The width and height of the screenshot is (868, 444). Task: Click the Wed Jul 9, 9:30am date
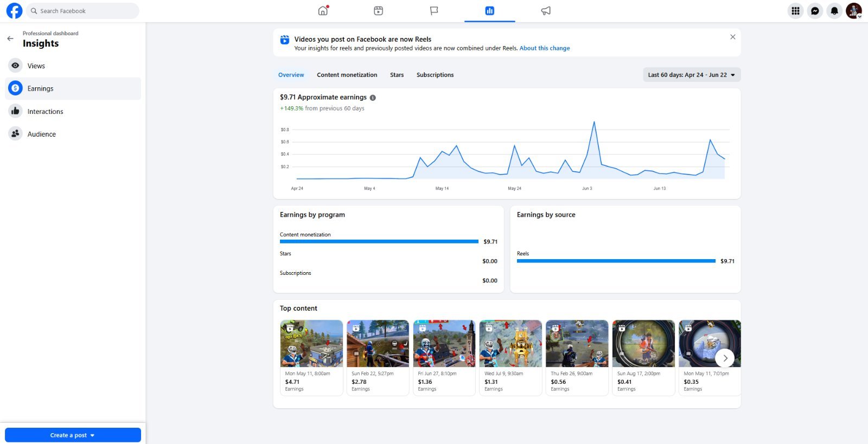point(504,374)
